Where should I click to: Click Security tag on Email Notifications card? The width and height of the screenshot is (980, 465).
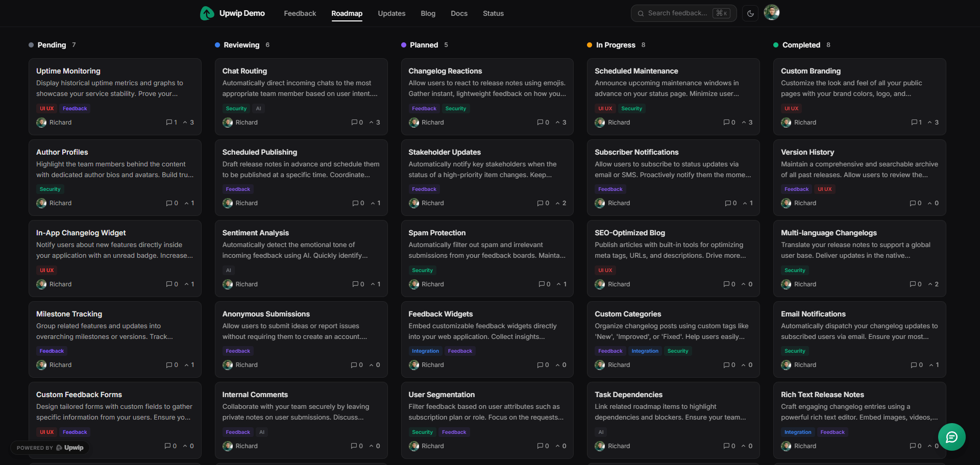pos(795,351)
